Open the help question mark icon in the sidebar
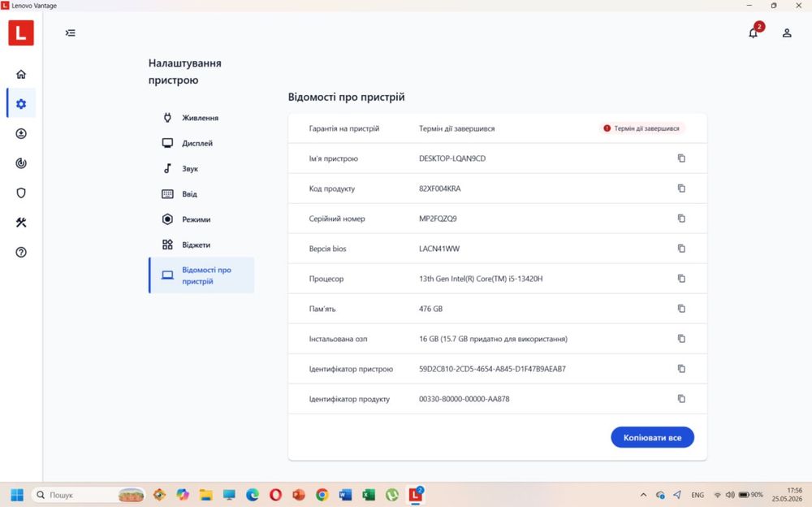 tap(21, 253)
